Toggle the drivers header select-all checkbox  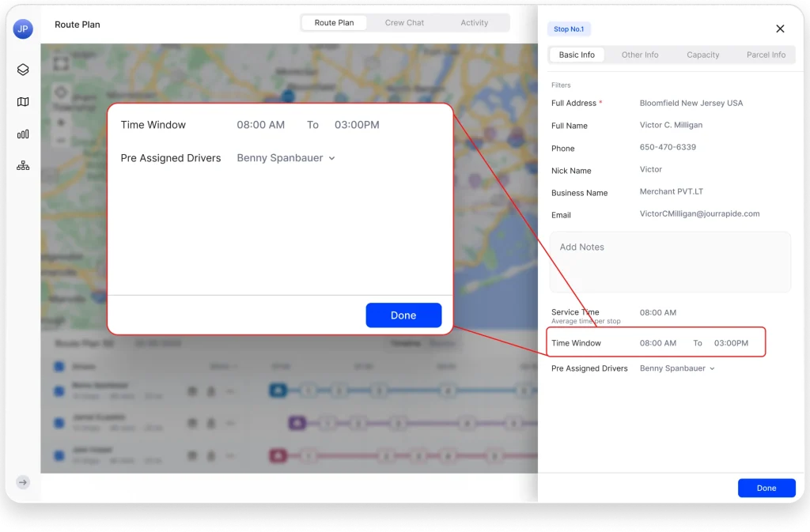coord(59,366)
